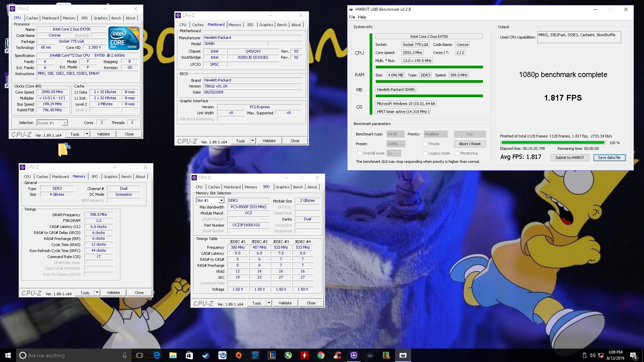Open File Explorer from the taskbar
This screenshot has height=362, width=644.
pyautogui.click(x=173, y=355)
